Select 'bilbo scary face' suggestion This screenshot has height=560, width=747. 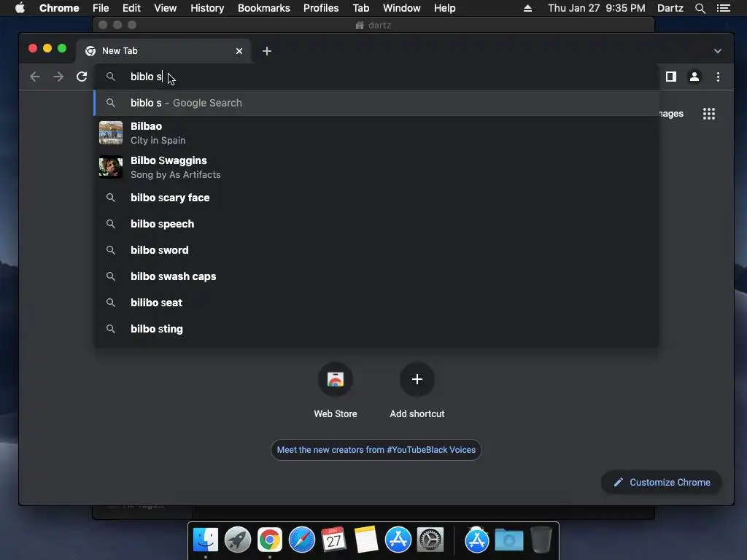coord(376,198)
